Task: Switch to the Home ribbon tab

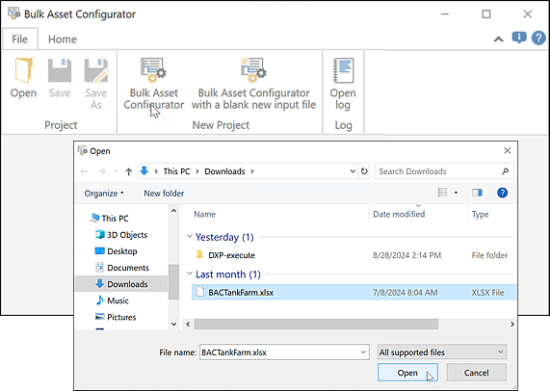Action: coord(62,39)
